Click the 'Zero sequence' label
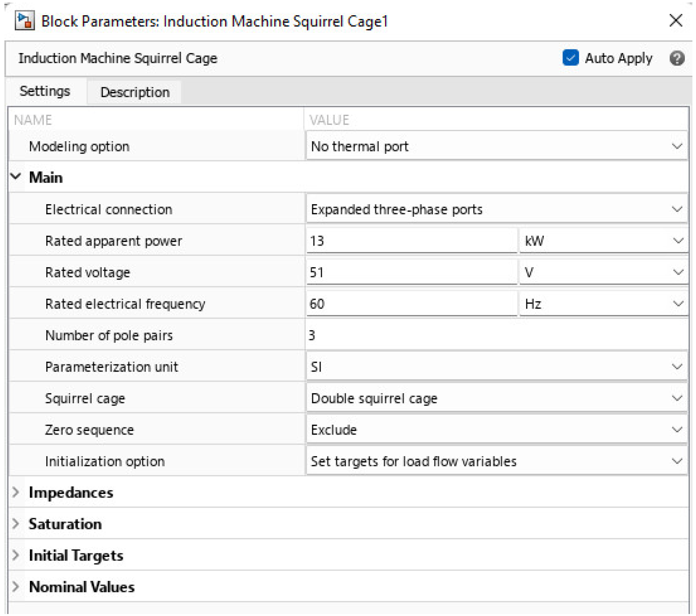The height and width of the screenshot is (616, 696). click(89, 430)
